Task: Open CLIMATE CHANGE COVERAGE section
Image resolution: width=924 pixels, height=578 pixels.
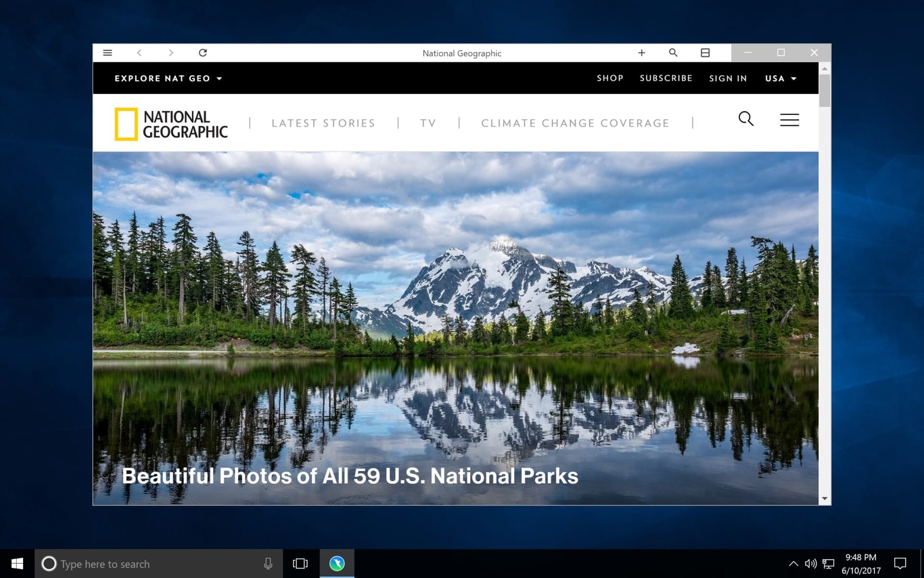Action: pos(575,123)
